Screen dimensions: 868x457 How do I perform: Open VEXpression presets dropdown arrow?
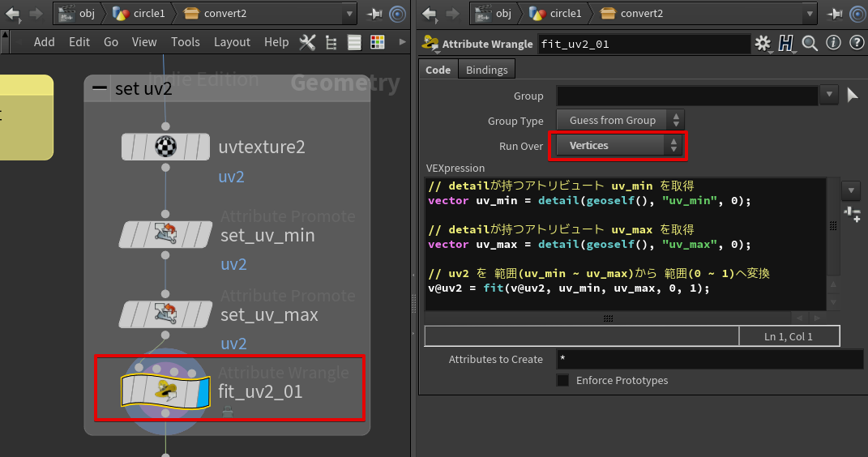coord(851,190)
